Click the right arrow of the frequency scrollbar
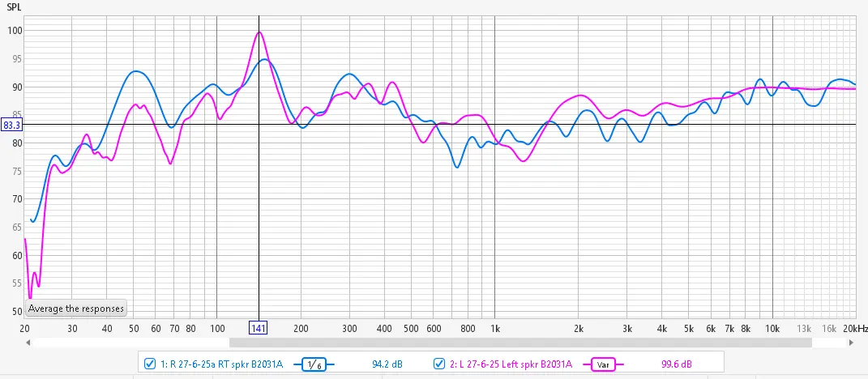 pos(852,343)
